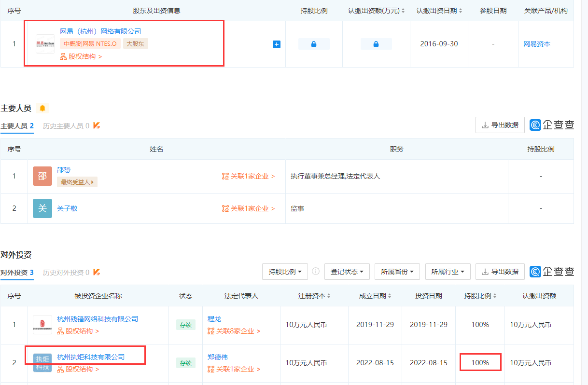The image size is (588, 385).
Task: Click the date 2016-09-30 in shareholder row
Action: [439, 44]
